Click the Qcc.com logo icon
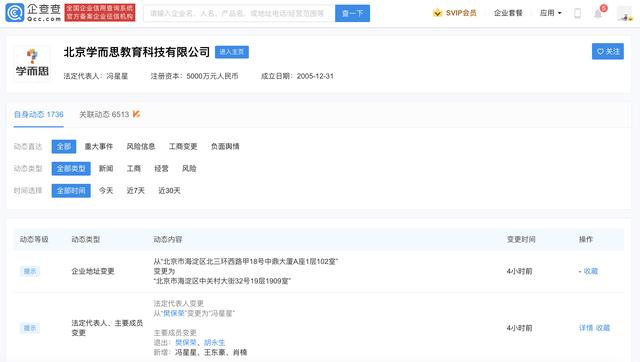640x362 pixels. coord(14,13)
